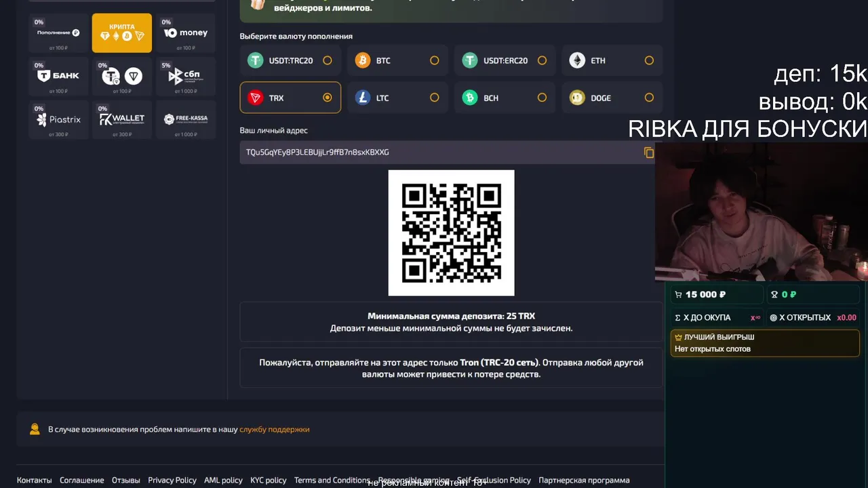Select the Piastrix payment tile

(58, 119)
